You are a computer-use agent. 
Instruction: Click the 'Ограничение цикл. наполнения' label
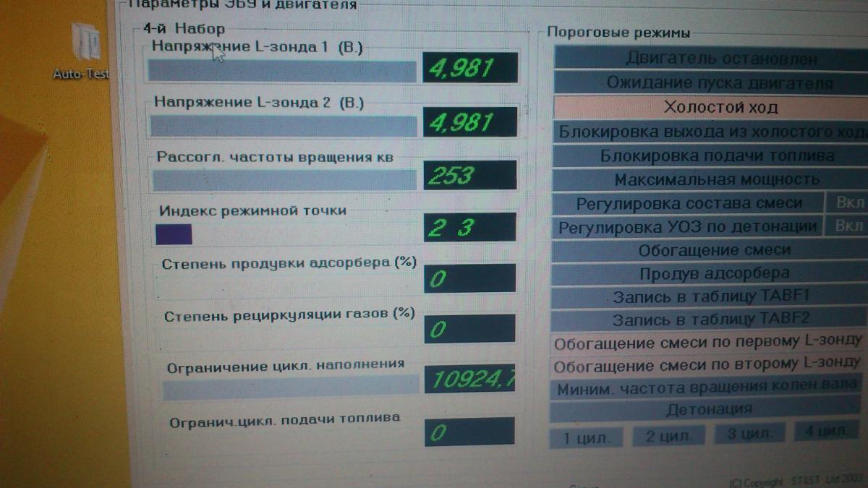pos(286,365)
